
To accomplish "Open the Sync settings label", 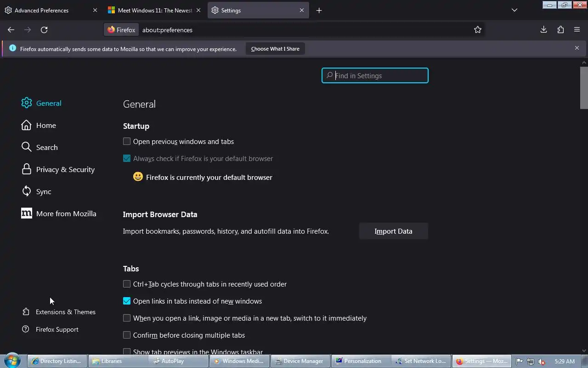I will (44, 191).
